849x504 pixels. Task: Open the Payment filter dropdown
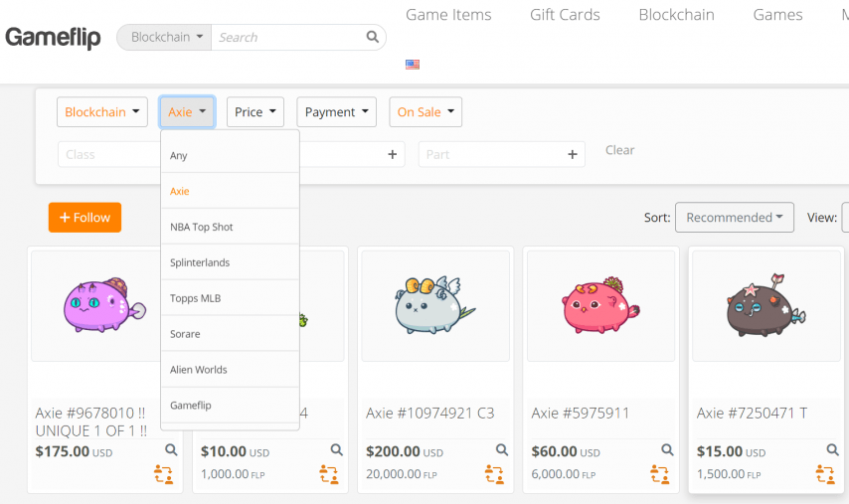click(337, 112)
